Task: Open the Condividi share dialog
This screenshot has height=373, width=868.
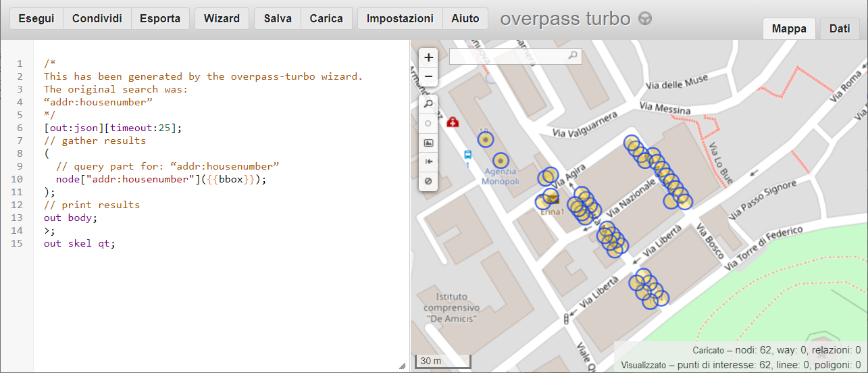Action: [97, 19]
